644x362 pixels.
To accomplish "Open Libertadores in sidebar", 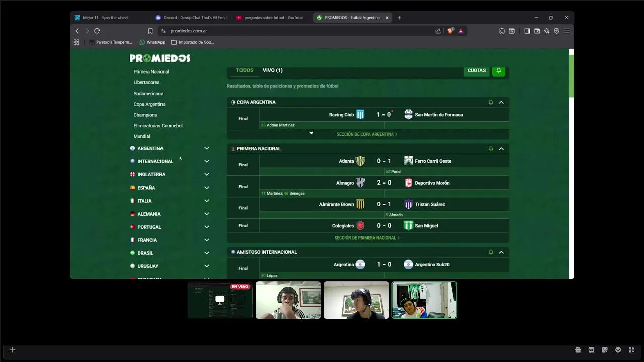I will pyautogui.click(x=146, y=82).
